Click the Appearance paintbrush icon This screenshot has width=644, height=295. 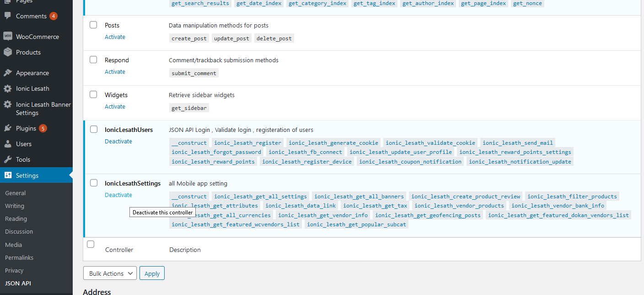(x=7, y=73)
